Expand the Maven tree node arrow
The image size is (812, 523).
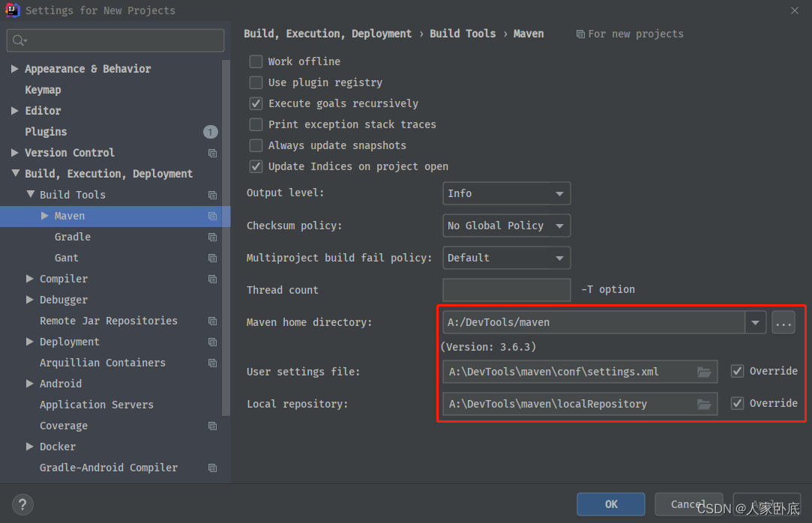(x=45, y=216)
